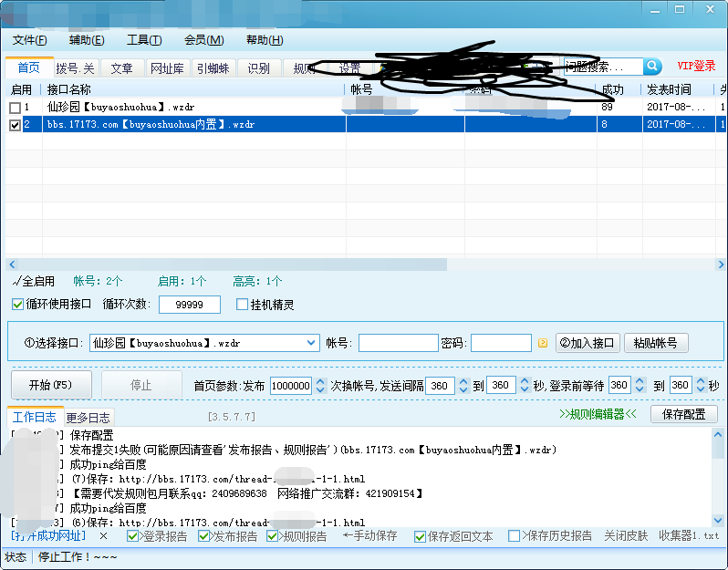
Task: Click the 帐号 column header
Action: coord(404,89)
